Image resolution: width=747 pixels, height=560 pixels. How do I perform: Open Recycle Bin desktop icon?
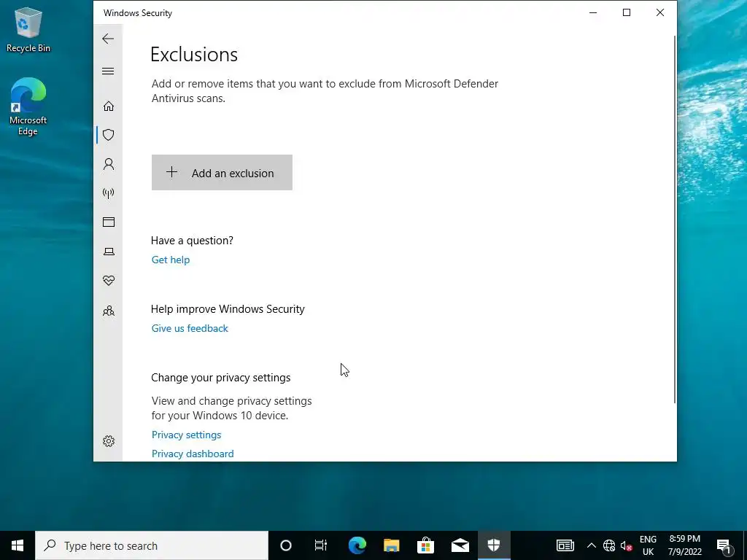pos(28,29)
